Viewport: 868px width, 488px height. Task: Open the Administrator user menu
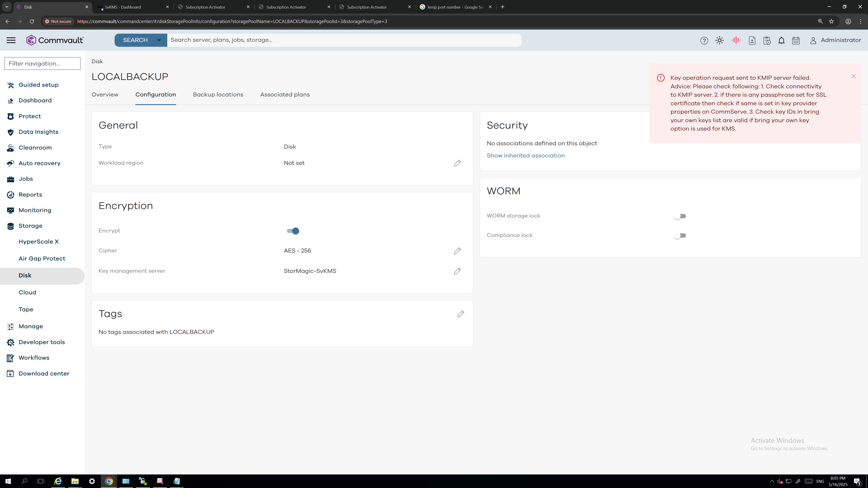pos(835,40)
